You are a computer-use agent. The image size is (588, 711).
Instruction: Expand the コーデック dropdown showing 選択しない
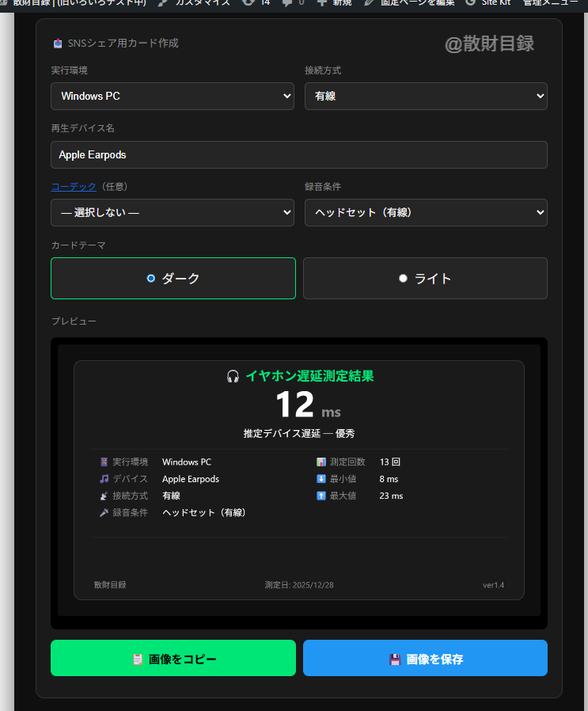click(x=173, y=212)
